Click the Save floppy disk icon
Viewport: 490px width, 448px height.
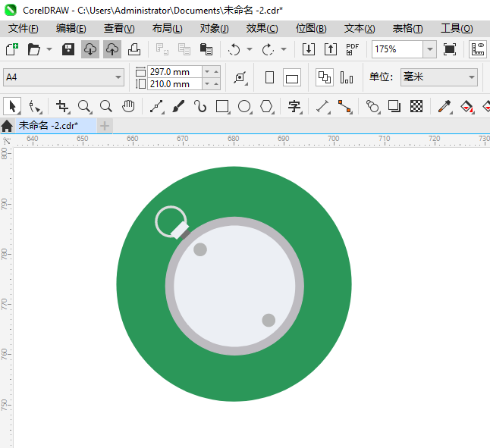coord(68,49)
